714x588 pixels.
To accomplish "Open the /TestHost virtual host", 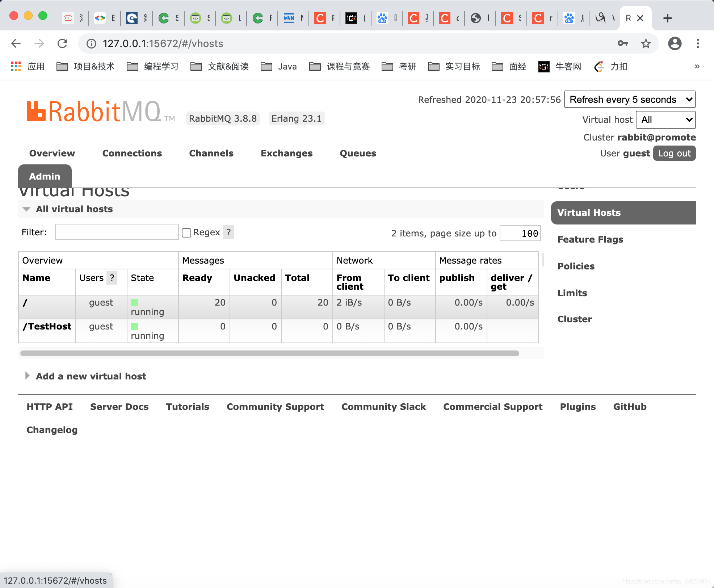I will (47, 327).
